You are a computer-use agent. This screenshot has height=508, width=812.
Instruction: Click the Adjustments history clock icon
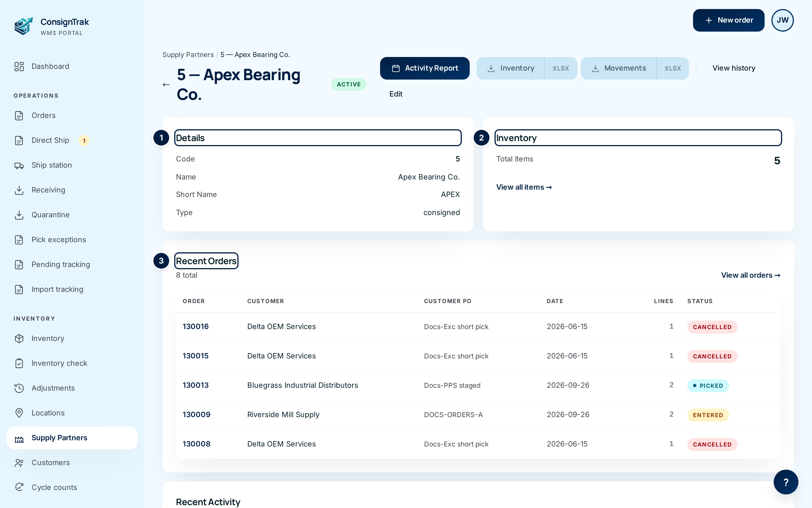[x=19, y=388]
